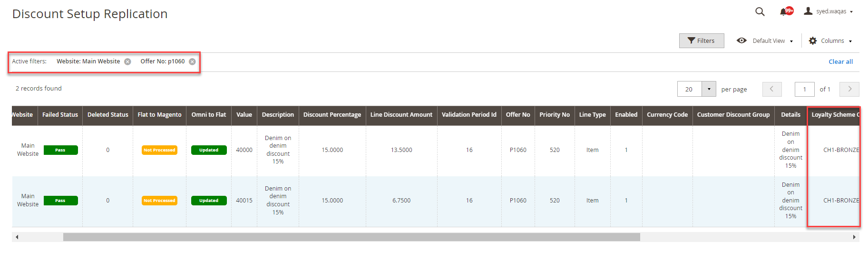Sort by Failed Status column header

click(60, 115)
